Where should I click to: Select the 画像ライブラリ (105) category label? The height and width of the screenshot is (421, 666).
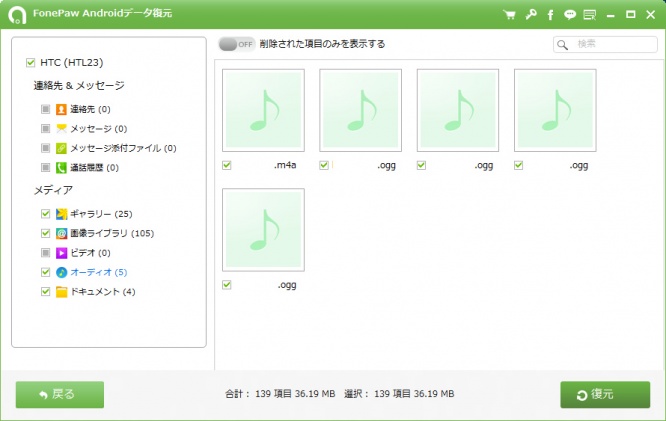(112, 233)
